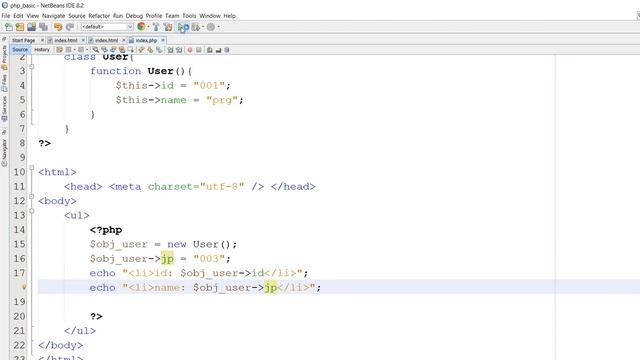
Task: Click the Open Project icon
Action: point(31,27)
